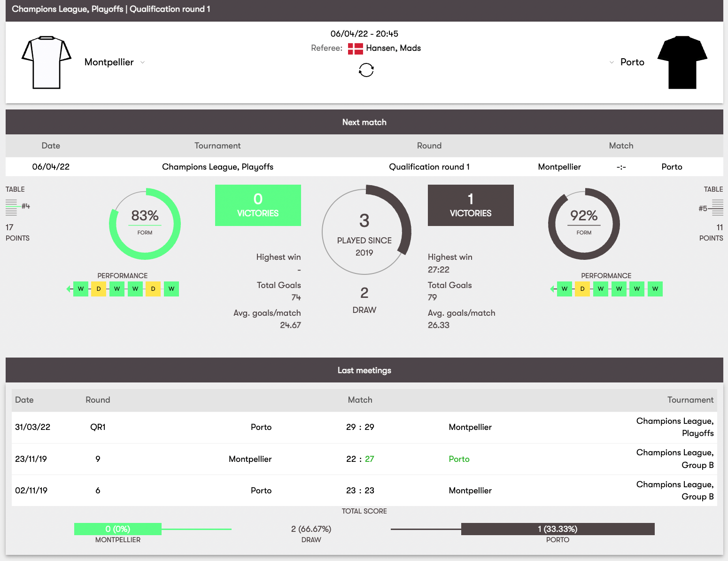Click Montpellier's first D performance badge
Image resolution: width=728 pixels, height=561 pixels.
99,289
